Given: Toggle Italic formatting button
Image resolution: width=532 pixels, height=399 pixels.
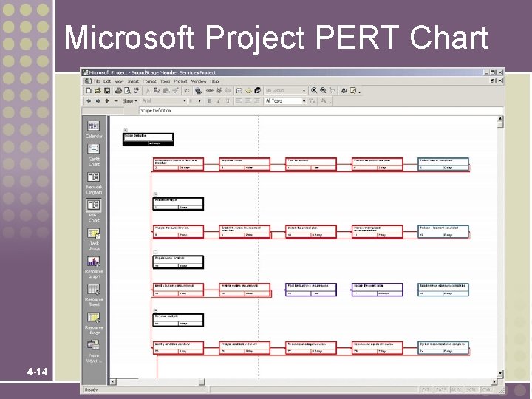Looking at the screenshot, I should pyautogui.click(x=219, y=100).
